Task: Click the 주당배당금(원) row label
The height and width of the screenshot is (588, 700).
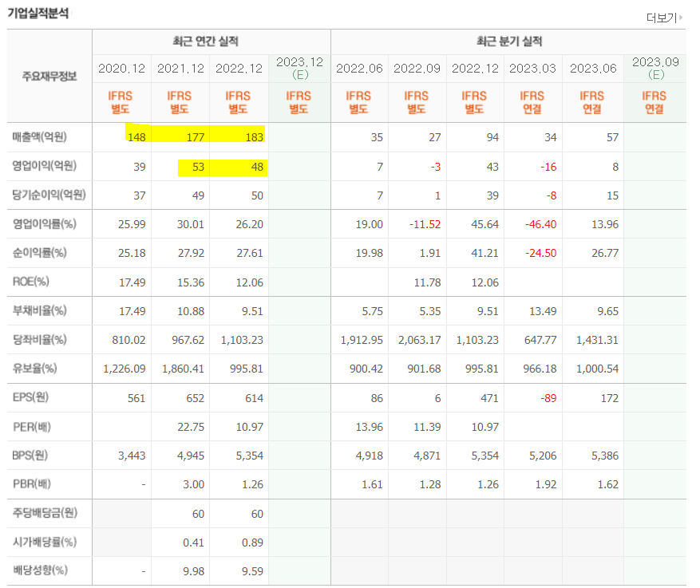Action: [x=45, y=512]
